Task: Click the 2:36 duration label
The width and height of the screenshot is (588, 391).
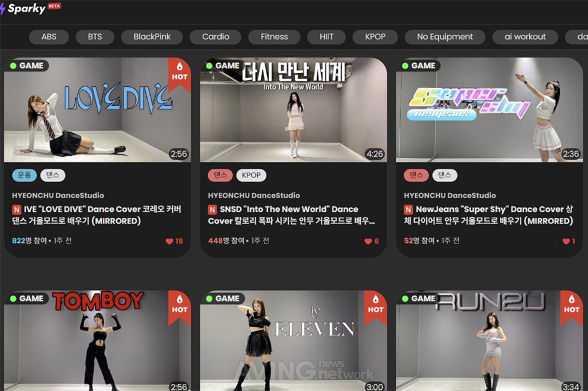Action: pyautogui.click(x=571, y=154)
